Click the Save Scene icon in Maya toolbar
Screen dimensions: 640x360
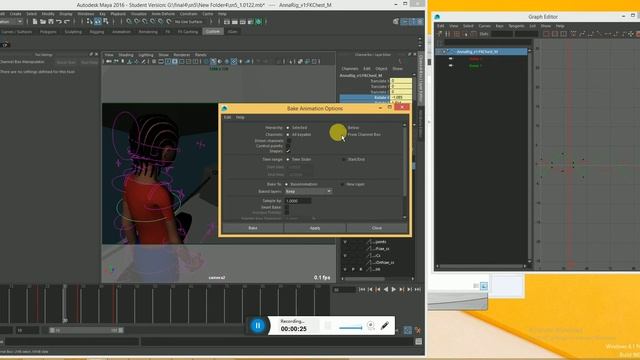pyautogui.click(x=51, y=21)
